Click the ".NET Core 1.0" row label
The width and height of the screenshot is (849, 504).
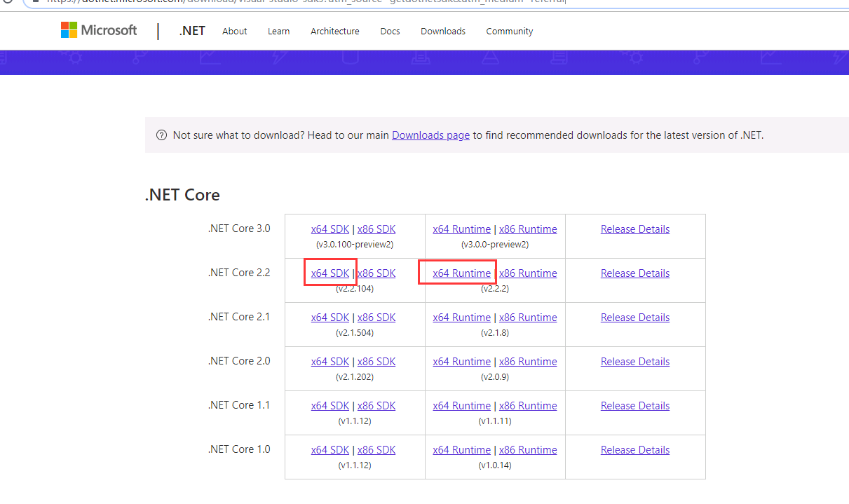coord(239,449)
